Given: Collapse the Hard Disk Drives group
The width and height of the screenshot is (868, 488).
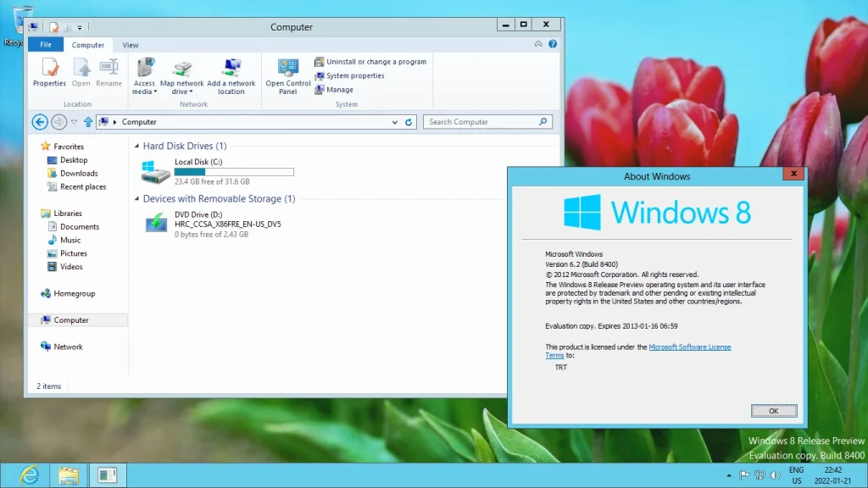Looking at the screenshot, I should (x=136, y=146).
